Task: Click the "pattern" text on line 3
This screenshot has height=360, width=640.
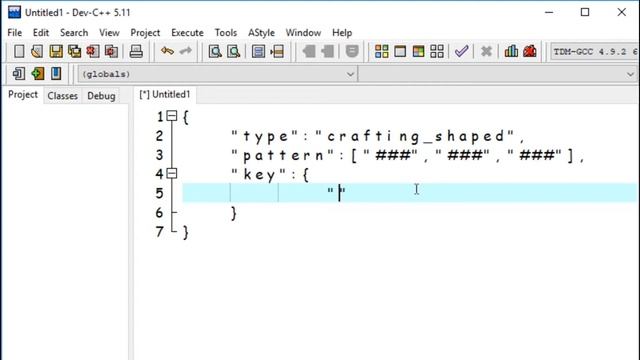Action: click(282, 156)
